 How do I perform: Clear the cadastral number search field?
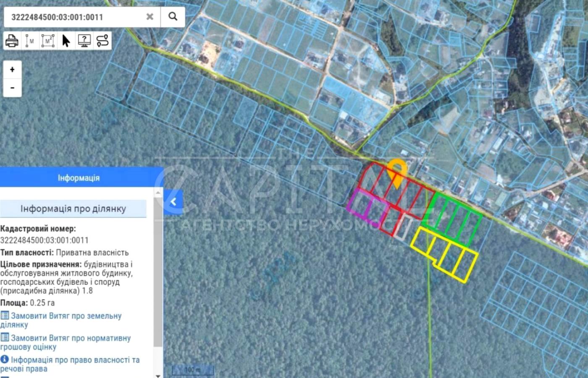tap(150, 17)
